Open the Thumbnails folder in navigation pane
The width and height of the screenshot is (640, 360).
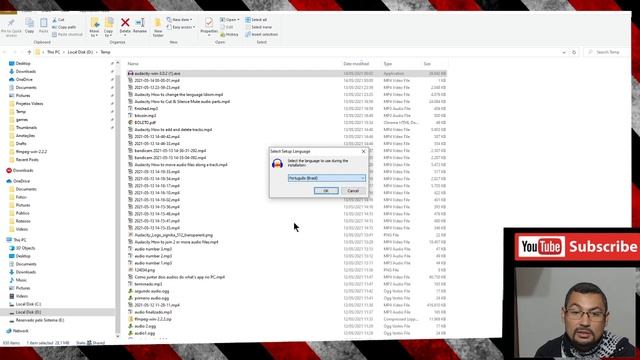(x=26, y=128)
